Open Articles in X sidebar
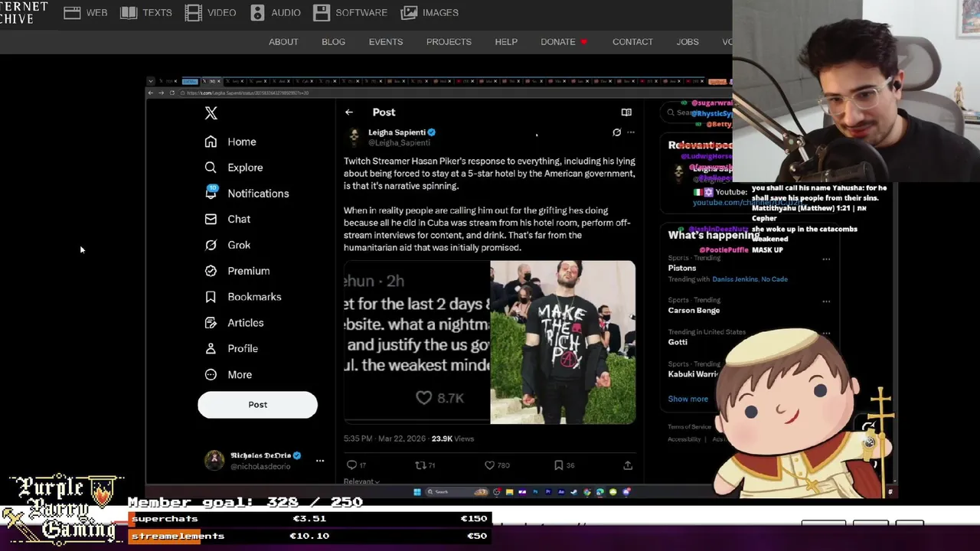Screen dimensions: 980x551 pos(234,323)
